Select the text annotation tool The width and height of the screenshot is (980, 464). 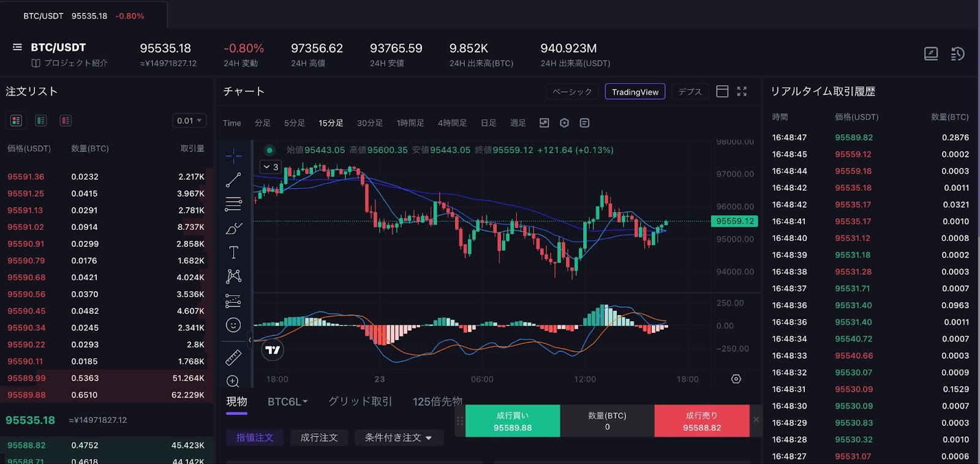click(233, 252)
